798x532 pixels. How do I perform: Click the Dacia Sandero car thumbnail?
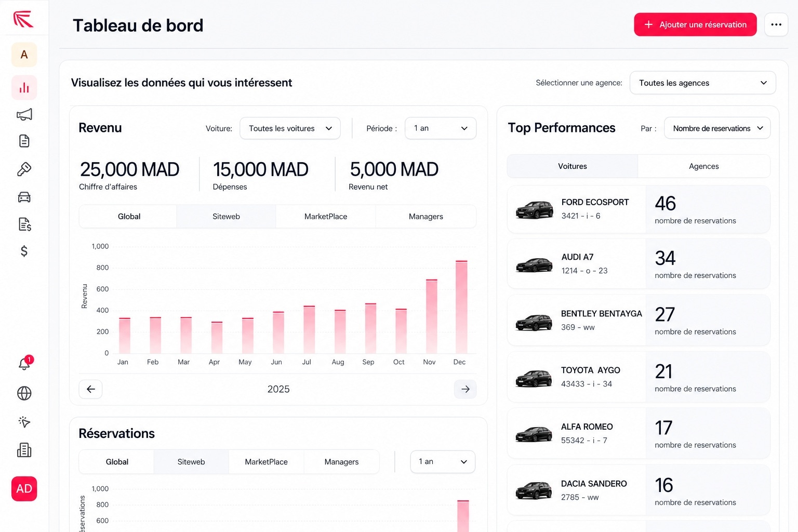click(534, 490)
